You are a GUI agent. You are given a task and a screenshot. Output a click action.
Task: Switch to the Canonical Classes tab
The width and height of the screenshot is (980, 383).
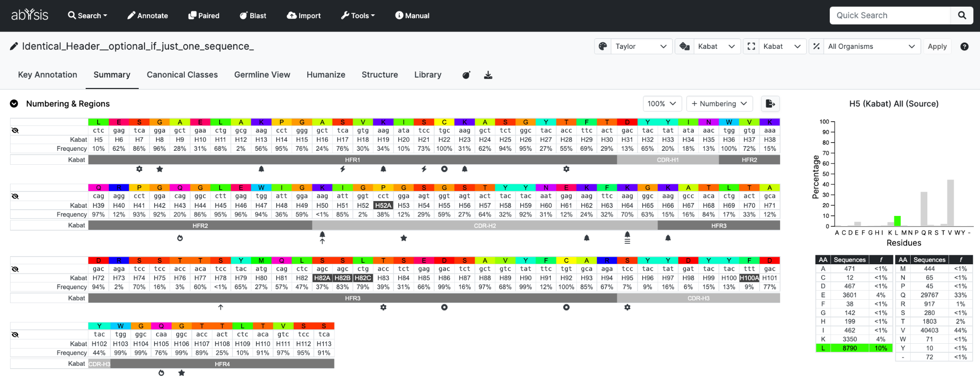coord(182,75)
